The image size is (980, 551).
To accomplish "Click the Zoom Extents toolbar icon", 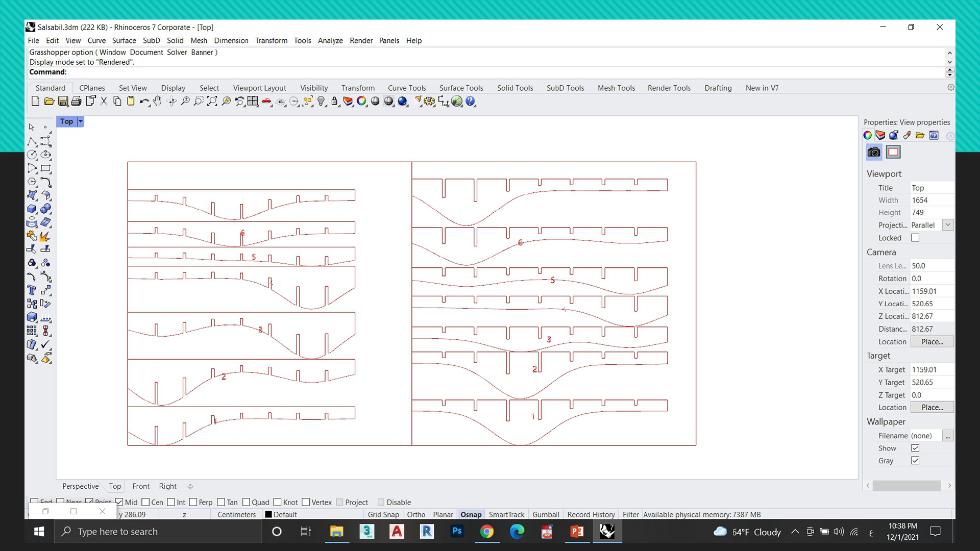I will point(212,102).
